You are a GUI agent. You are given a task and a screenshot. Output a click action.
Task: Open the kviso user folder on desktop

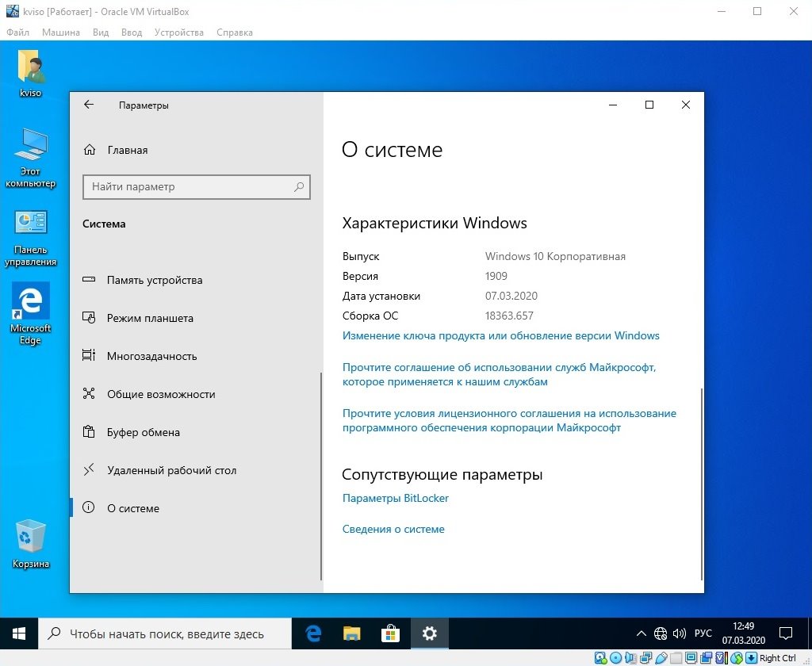pos(31,73)
